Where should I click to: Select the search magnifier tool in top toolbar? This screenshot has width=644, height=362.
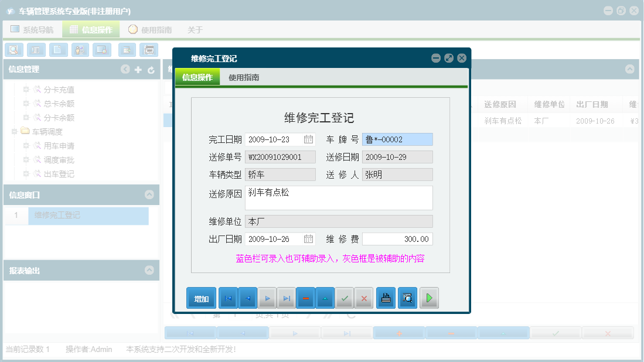pyautogui.click(x=13, y=50)
